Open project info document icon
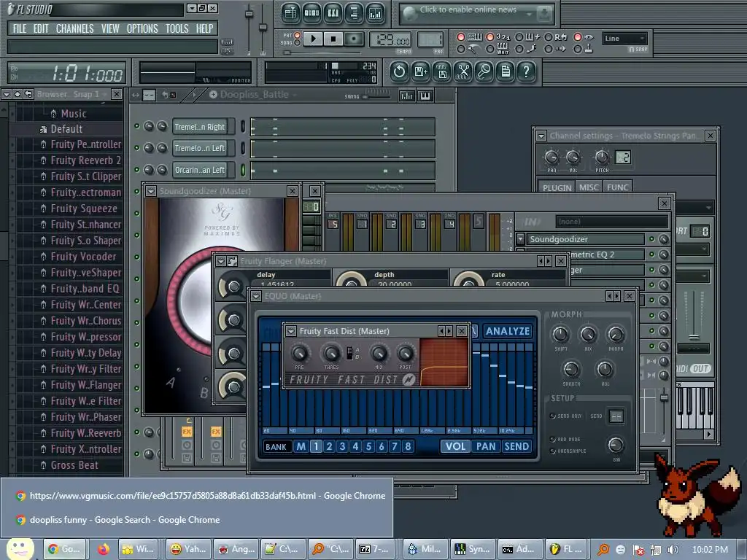The width and height of the screenshot is (747, 560). coord(506,71)
